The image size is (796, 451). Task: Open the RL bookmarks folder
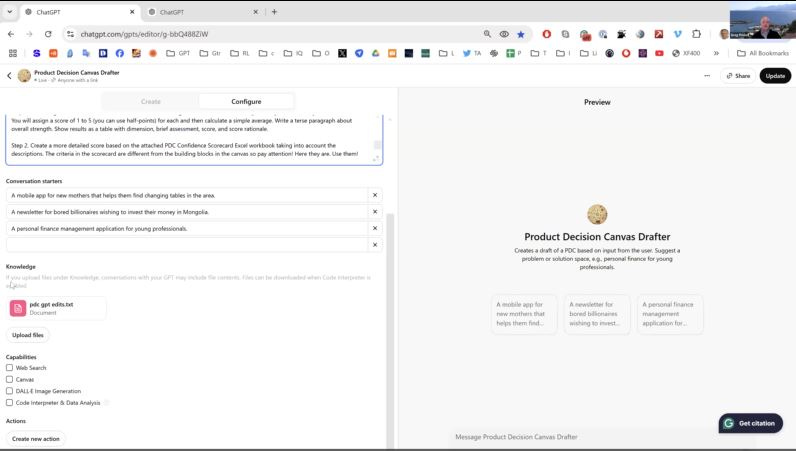(240, 53)
